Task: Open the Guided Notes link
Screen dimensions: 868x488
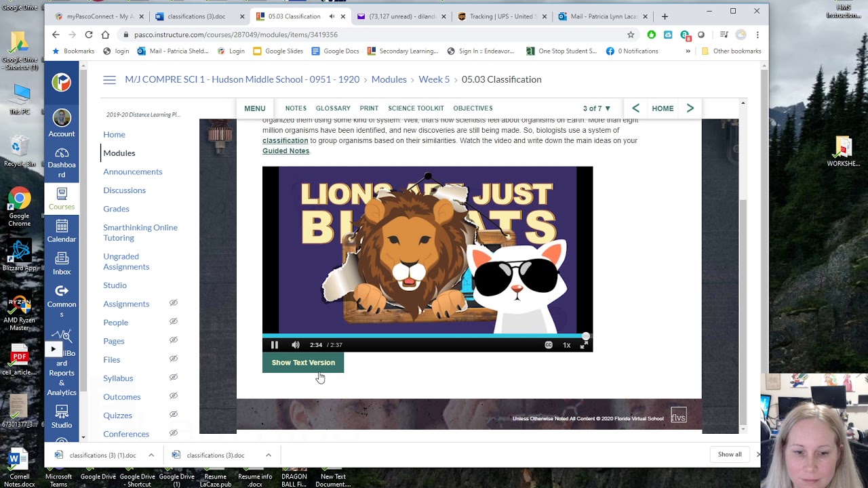Action: click(x=285, y=150)
